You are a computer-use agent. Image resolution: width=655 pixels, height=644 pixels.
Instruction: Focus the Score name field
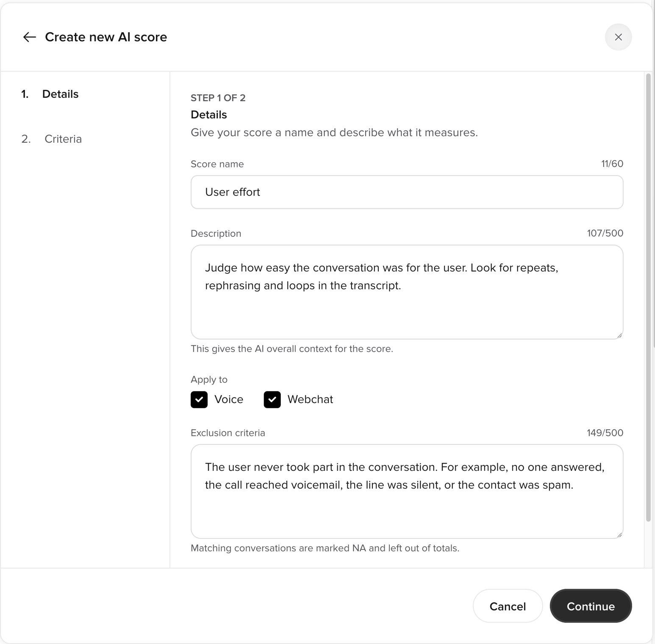(x=407, y=192)
